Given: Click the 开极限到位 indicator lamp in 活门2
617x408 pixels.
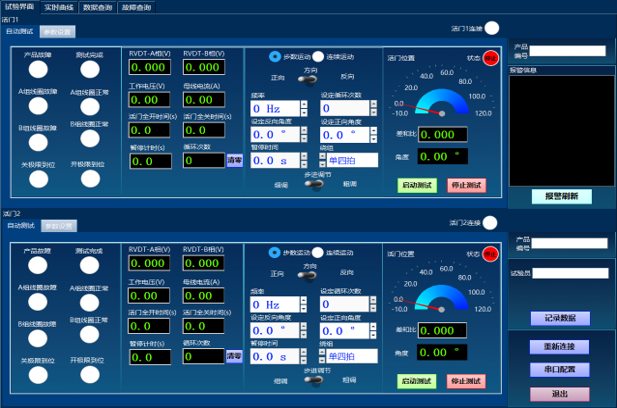Looking at the screenshot, I should coord(90,375).
